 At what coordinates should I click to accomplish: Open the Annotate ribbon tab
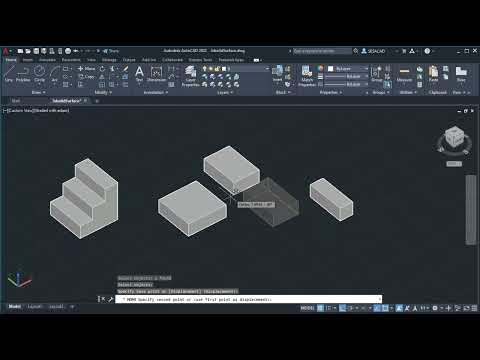pos(47,60)
